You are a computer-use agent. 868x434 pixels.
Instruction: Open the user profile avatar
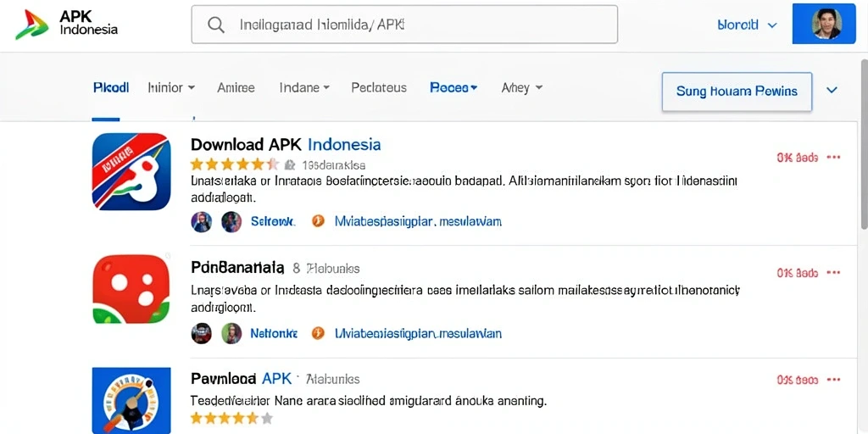826,25
